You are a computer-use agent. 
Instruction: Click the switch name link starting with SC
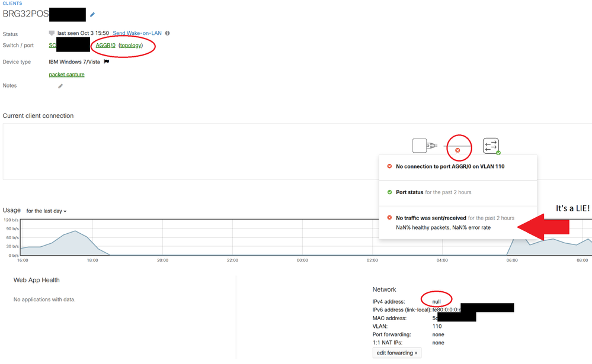click(52, 46)
